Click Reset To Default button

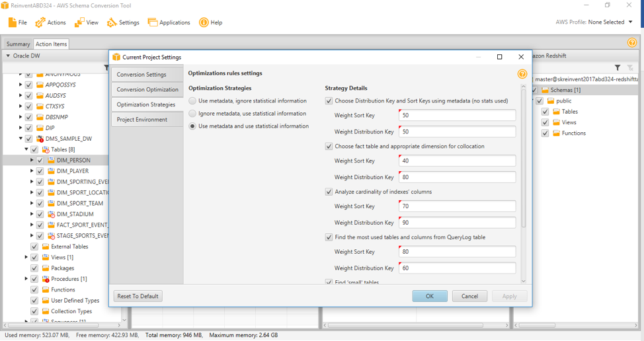tap(138, 296)
